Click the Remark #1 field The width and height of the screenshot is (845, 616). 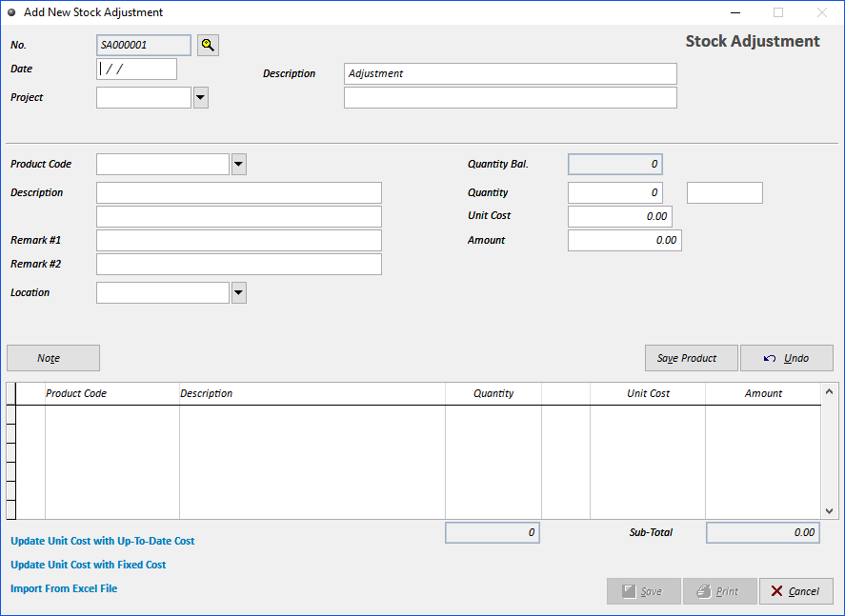coord(239,240)
